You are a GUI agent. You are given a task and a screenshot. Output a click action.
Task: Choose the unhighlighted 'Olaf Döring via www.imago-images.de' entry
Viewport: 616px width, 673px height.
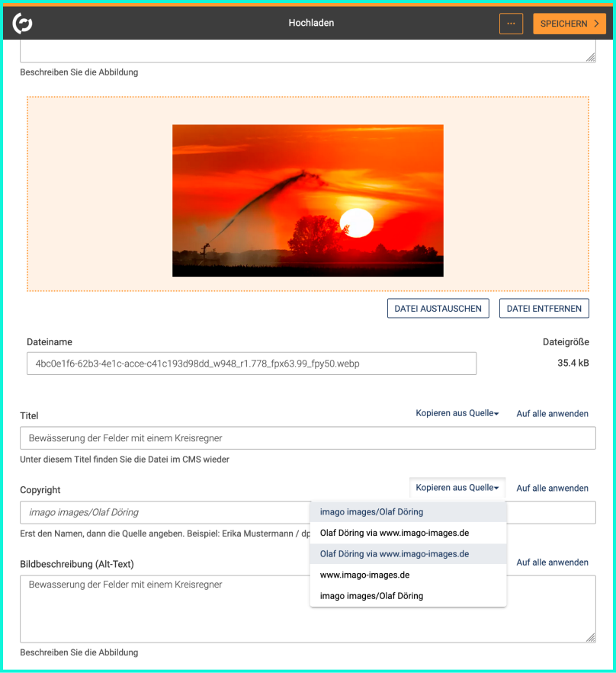tap(408, 533)
